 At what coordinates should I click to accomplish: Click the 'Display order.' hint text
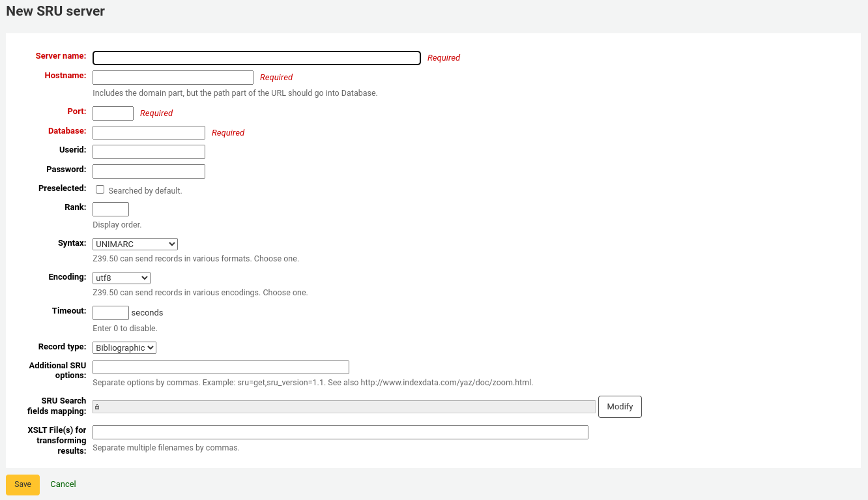(x=117, y=225)
